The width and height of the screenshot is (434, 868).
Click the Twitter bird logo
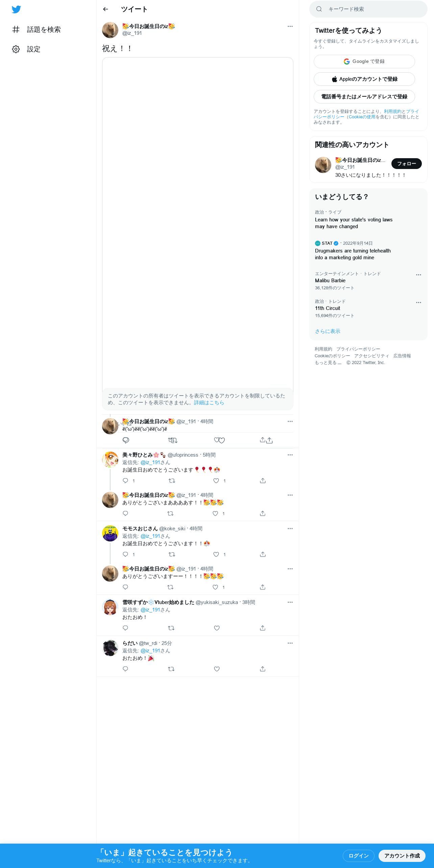pos(16,9)
